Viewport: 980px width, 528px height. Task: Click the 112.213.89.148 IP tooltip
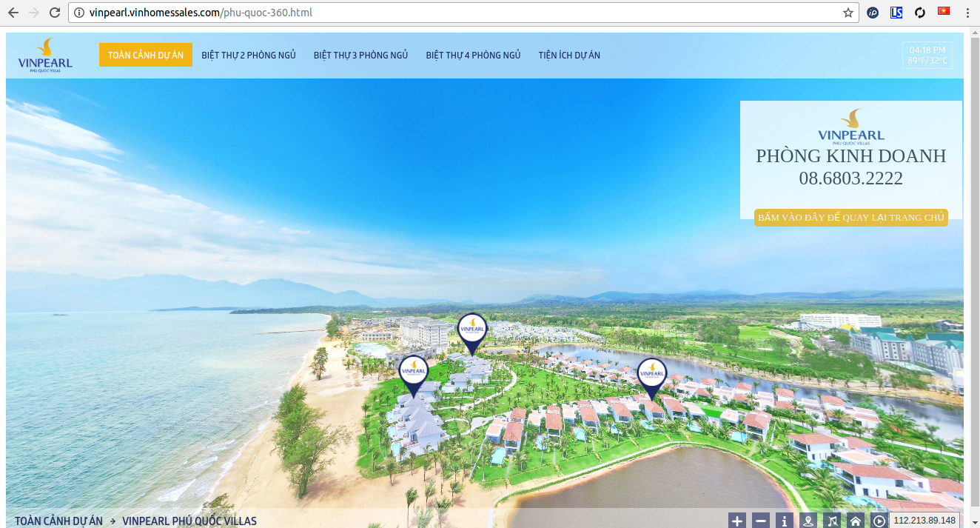click(924, 520)
